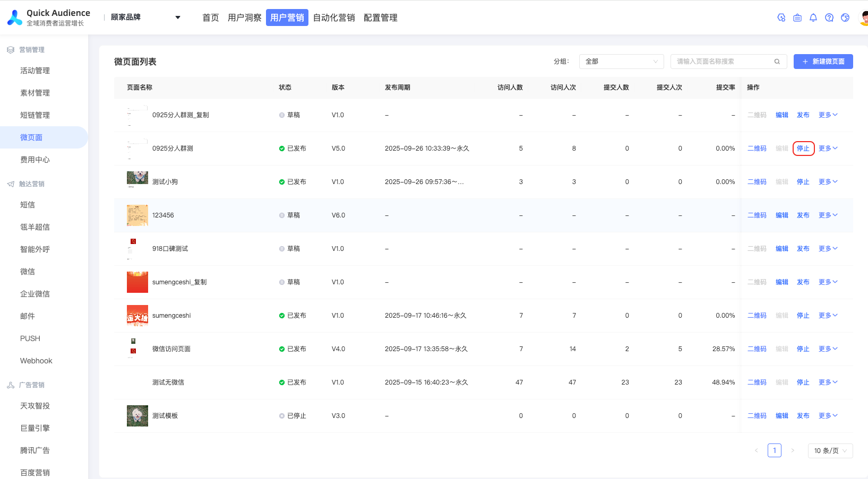The width and height of the screenshot is (868, 479).
Task: Click the globe language icon
Action: point(845,18)
